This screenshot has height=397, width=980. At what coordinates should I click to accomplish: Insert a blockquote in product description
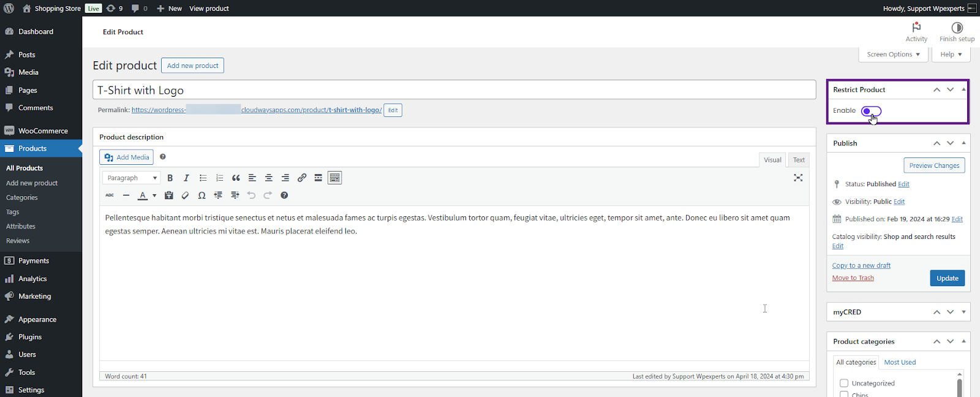coord(236,178)
